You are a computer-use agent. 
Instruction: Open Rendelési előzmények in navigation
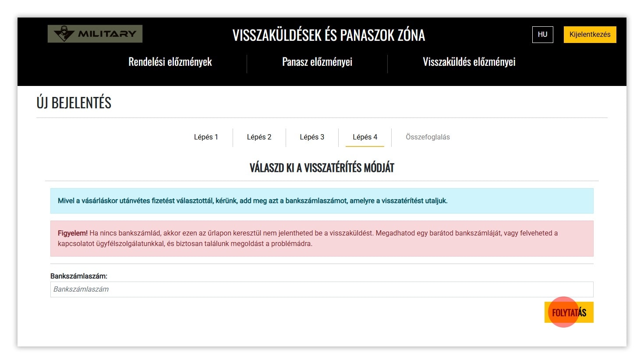pos(170,62)
